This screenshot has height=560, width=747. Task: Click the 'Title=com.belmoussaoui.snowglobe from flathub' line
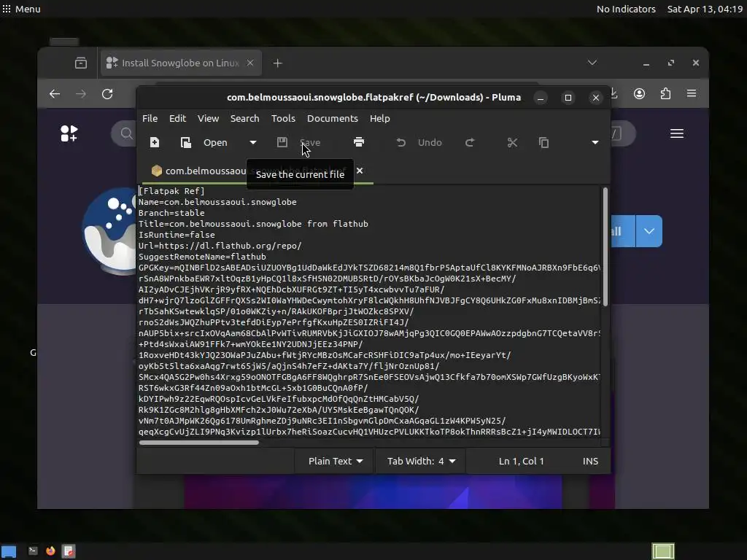point(253,224)
